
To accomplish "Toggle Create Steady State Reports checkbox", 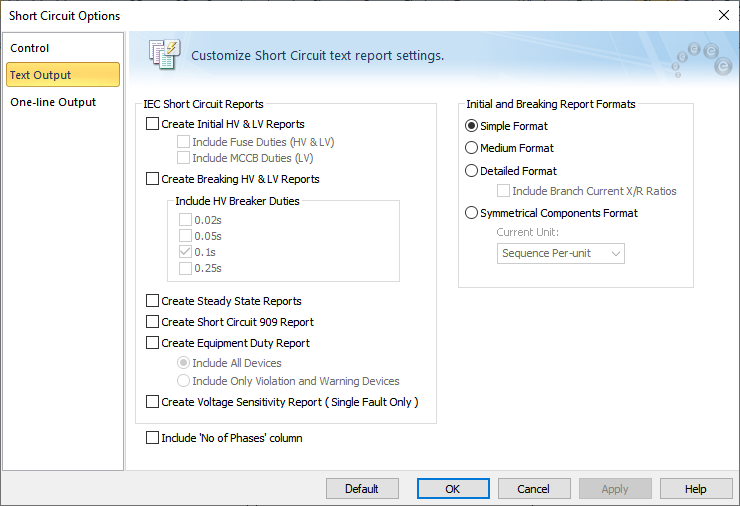I will click(153, 301).
